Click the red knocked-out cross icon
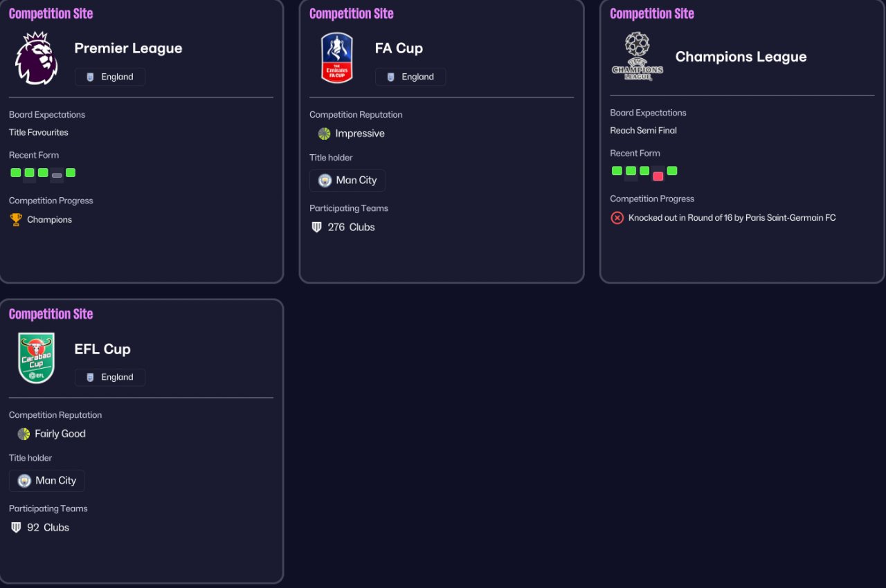Viewport: 886px width, 588px height. [x=617, y=218]
